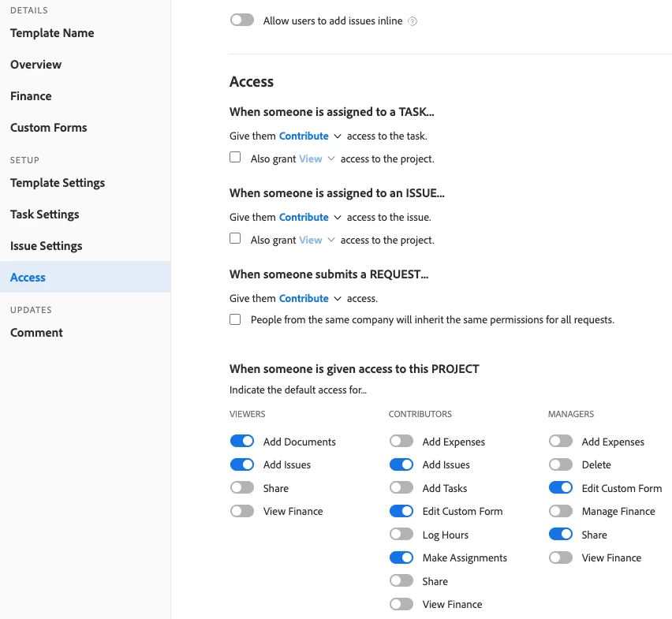Screen dimensions: 672x619
Task: Turn on Managers Manage Finance toggle
Action: (x=561, y=511)
